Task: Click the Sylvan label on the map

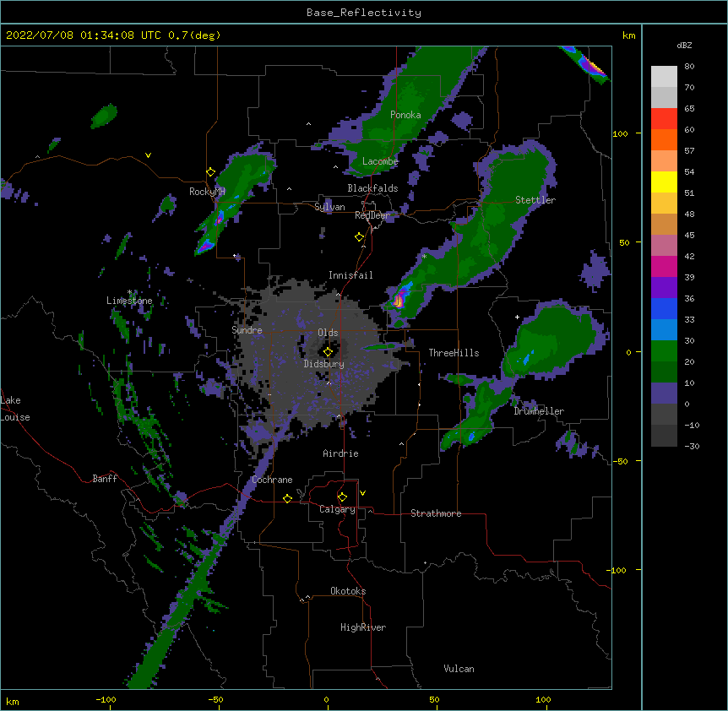Action: click(x=329, y=207)
